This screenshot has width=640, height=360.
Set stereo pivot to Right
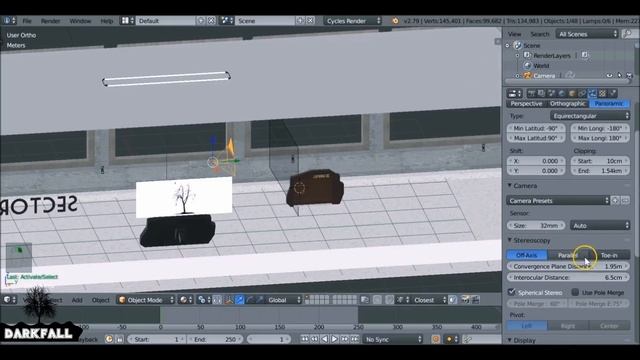click(x=568, y=326)
